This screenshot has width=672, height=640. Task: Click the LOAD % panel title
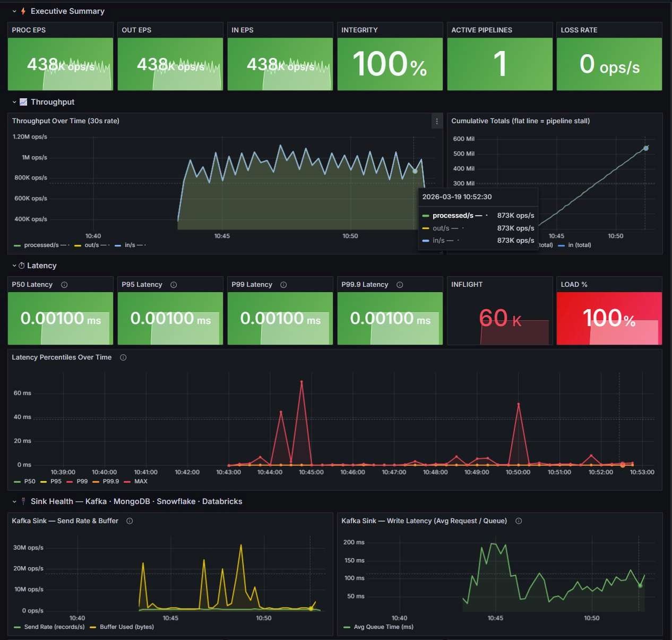pyautogui.click(x=574, y=285)
